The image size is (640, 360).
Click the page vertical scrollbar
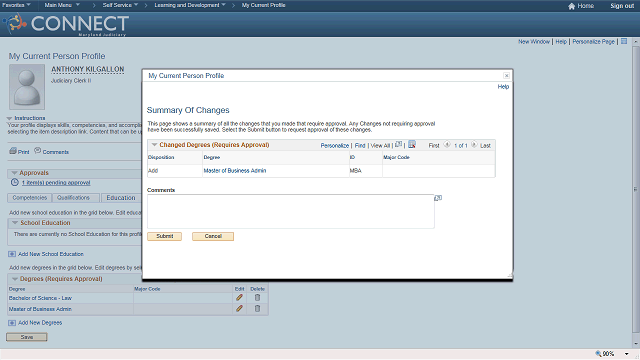pos(636,190)
